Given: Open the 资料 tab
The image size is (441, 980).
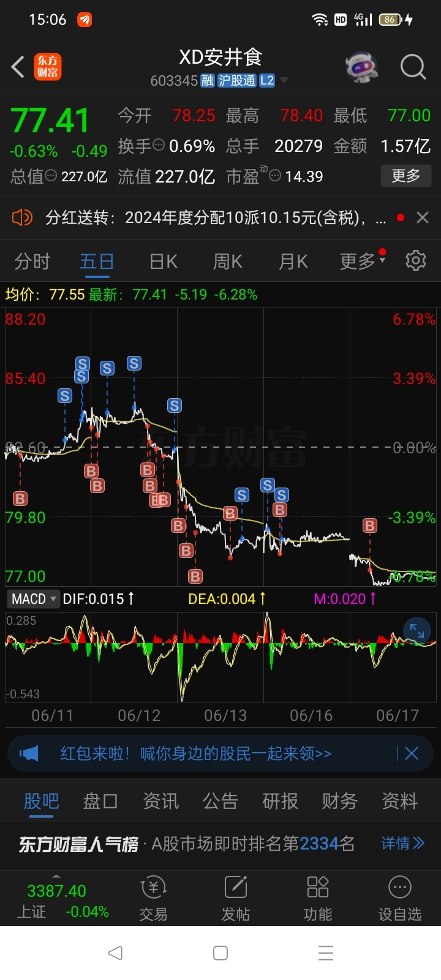Looking at the screenshot, I should click(400, 801).
